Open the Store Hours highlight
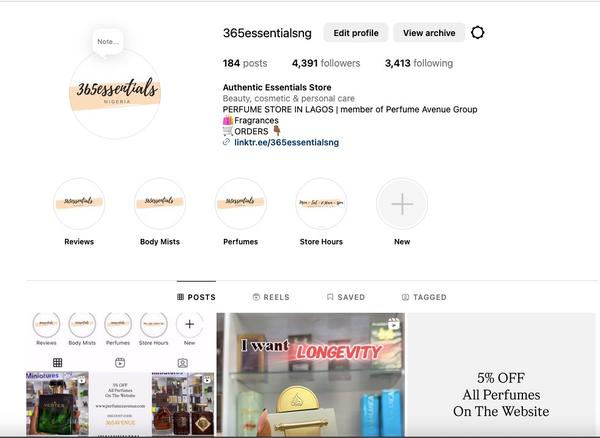This screenshot has width=600, height=438. (321, 204)
